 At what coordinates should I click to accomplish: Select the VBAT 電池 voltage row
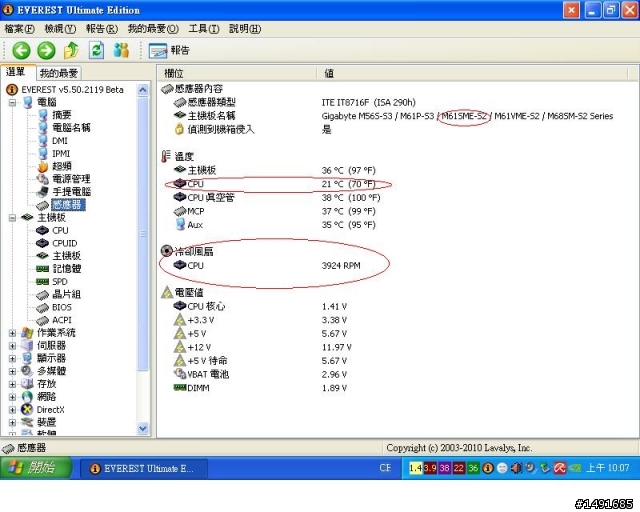(260, 374)
